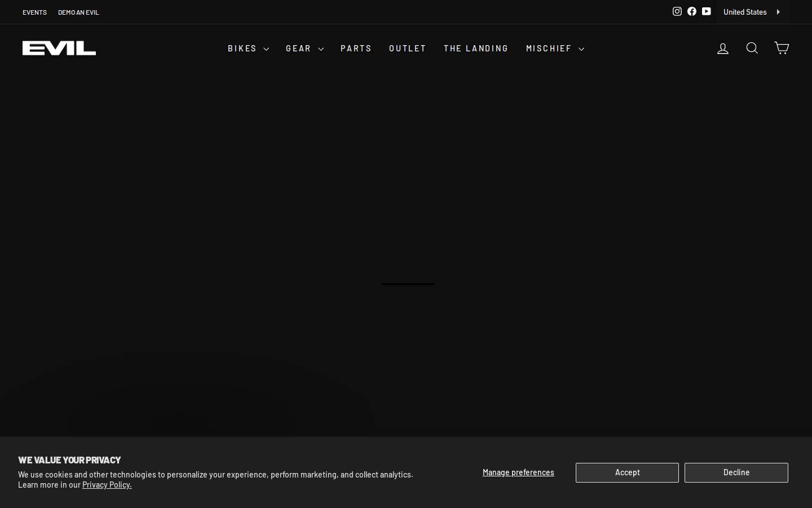Screen dimensions: 812x508
Task: Open the account log in icon
Action: (723, 49)
